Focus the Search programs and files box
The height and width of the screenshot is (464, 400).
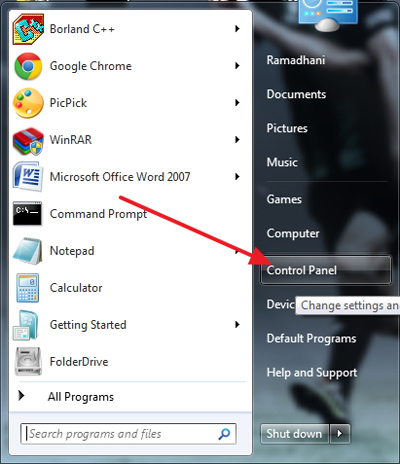pos(128,434)
